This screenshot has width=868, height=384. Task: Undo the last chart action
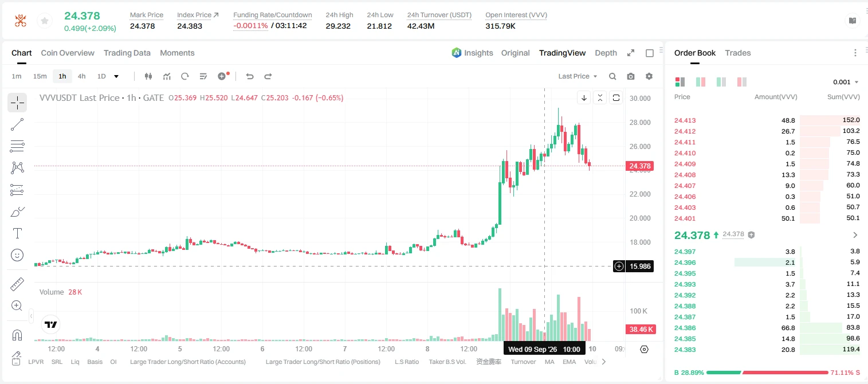(249, 76)
